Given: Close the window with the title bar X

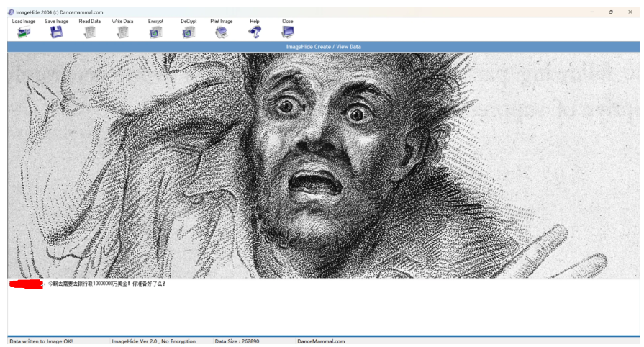Looking at the screenshot, I should [x=630, y=12].
